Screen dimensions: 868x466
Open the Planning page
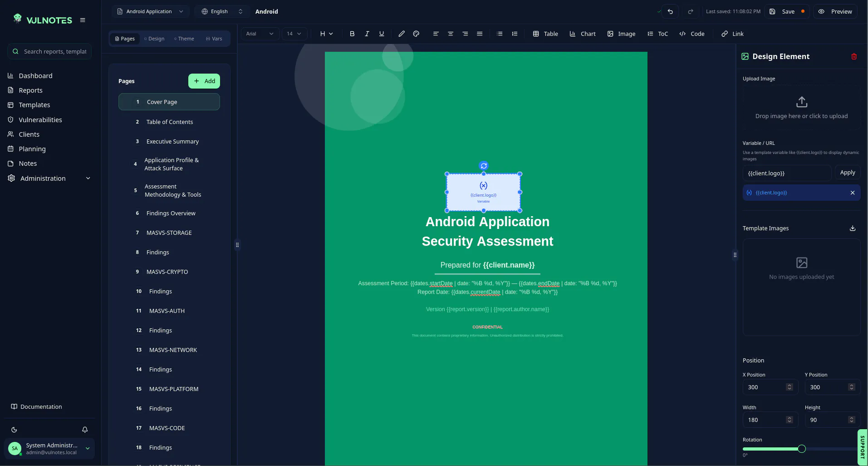[32, 149]
